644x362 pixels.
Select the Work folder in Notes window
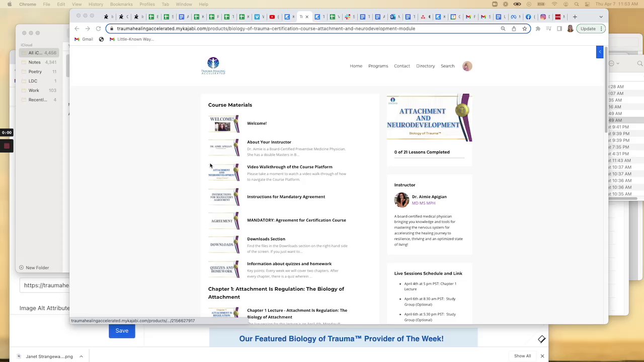click(x=39, y=90)
